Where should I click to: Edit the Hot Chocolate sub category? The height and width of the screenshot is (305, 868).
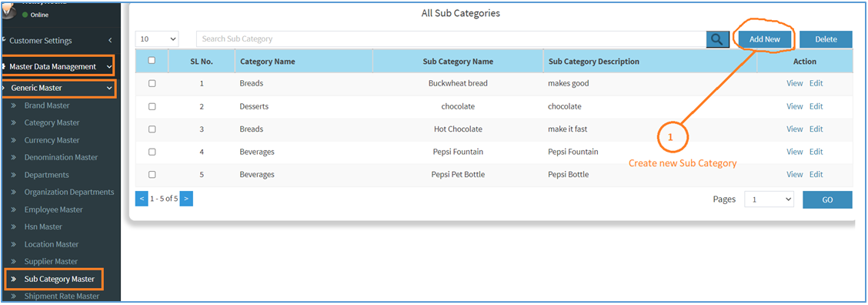pos(816,129)
